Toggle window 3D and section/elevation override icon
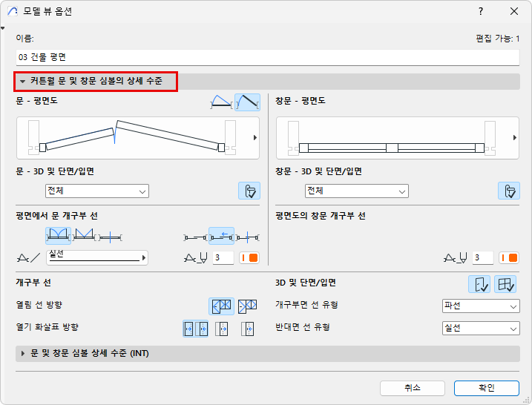The width and height of the screenshot is (532, 405). (x=508, y=191)
